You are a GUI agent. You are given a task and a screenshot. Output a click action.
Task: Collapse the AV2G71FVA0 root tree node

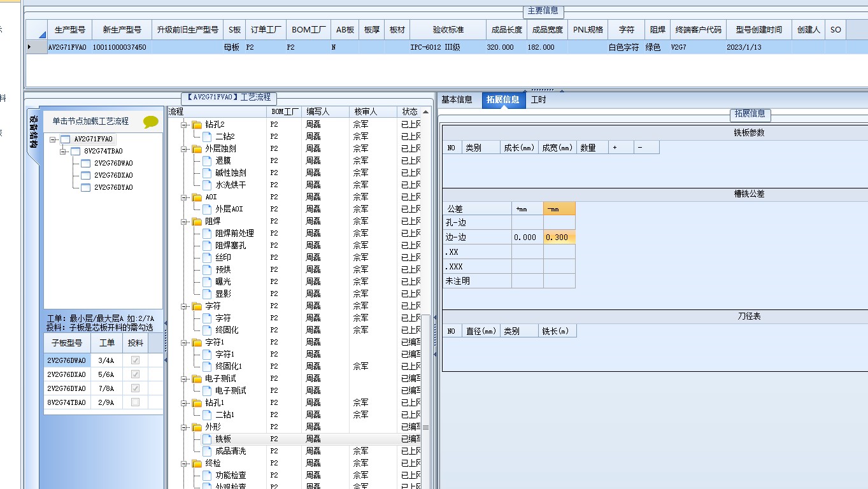53,139
